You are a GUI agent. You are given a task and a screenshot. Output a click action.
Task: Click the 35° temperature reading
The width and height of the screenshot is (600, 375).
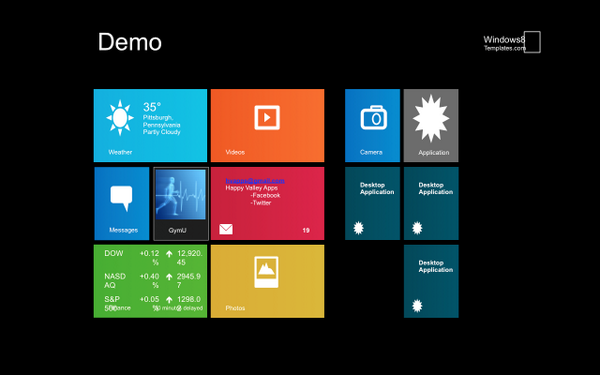click(x=152, y=107)
